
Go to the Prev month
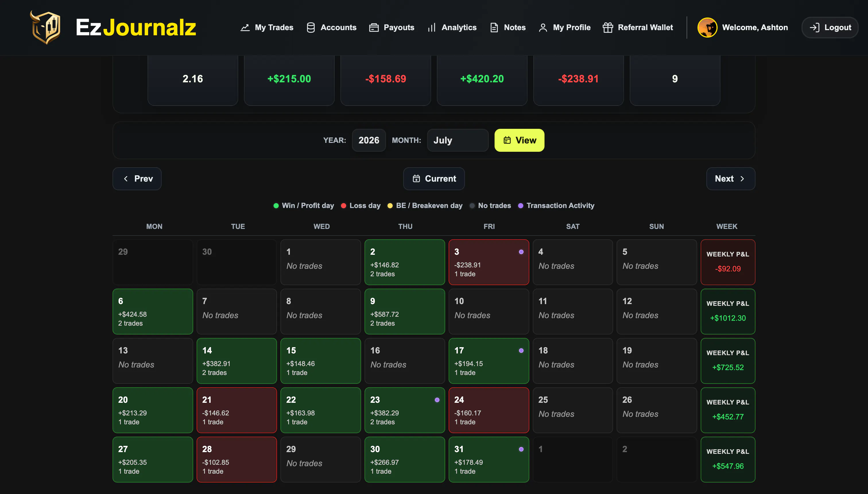(x=137, y=178)
